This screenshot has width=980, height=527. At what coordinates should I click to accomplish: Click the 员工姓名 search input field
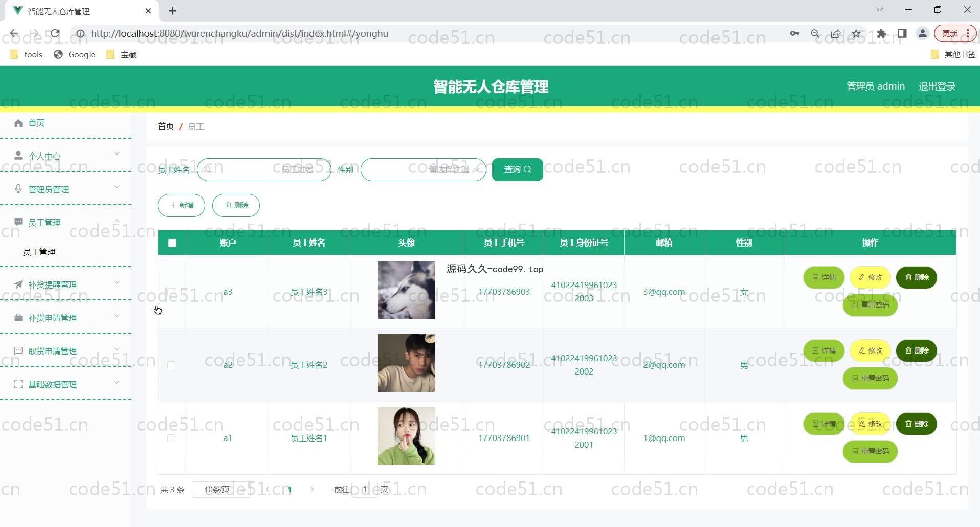(x=264, y=169)
